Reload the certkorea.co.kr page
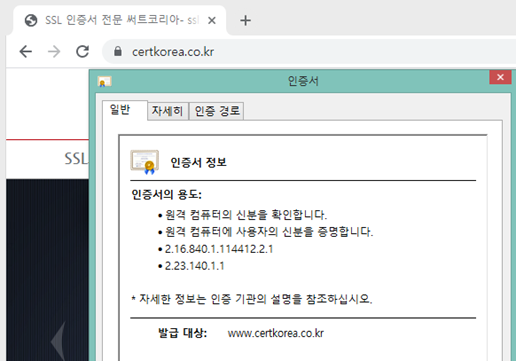The width and height of the screenshot is (516, 361). coord(82,51)
